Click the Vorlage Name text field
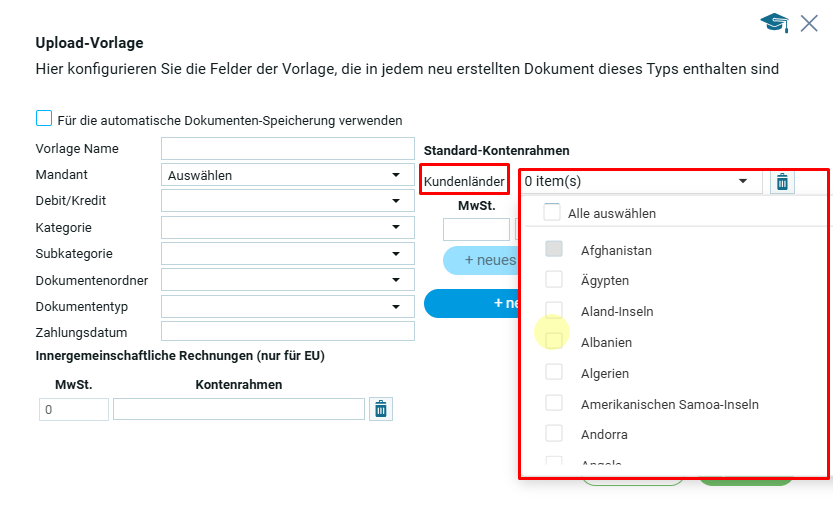The image size is (833, 518). (287, 149)
